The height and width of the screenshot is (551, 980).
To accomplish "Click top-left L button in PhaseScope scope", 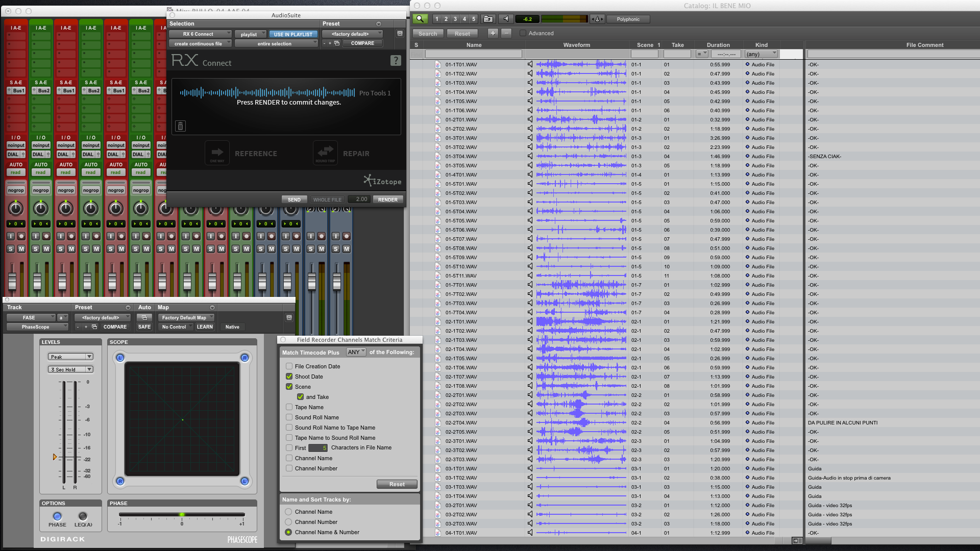I will pyautogui.click(x=120, y=358).
